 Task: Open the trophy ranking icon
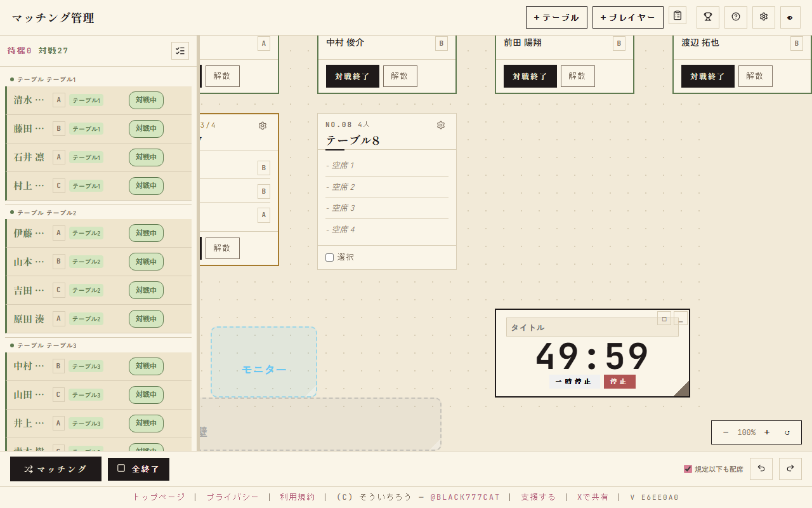708,17
